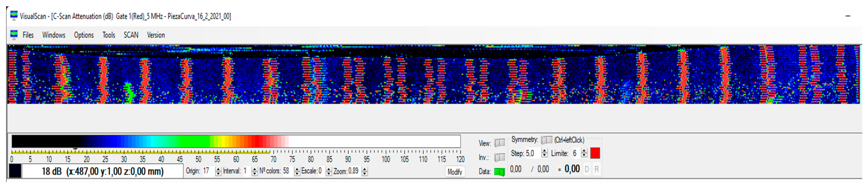The image size is (868, 186).
Task: Open the Files menu
Action: [x=28, y=35]
